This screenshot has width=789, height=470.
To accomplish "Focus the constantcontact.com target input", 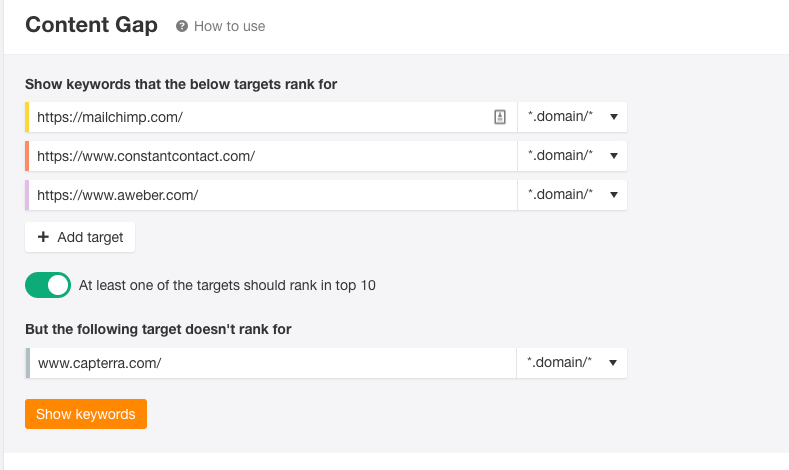I will pos(273,156).
